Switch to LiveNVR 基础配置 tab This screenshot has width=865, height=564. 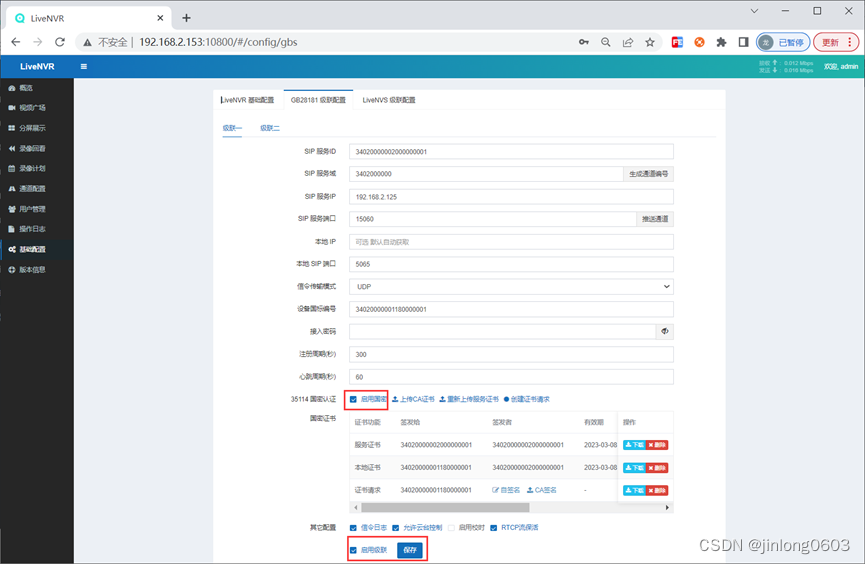click(248, 100)
